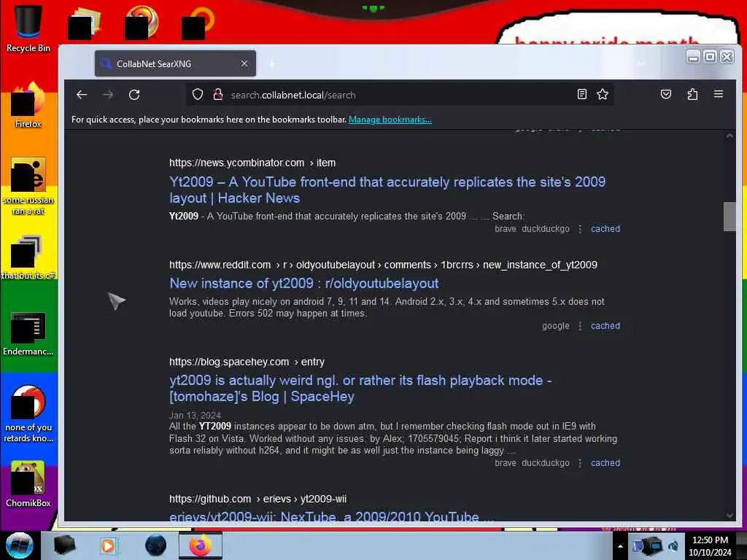Image resolution: width=747 pixels, height=560 pixels.
Task: Open a new tab with plus button
Action: [x=272, y=63]
